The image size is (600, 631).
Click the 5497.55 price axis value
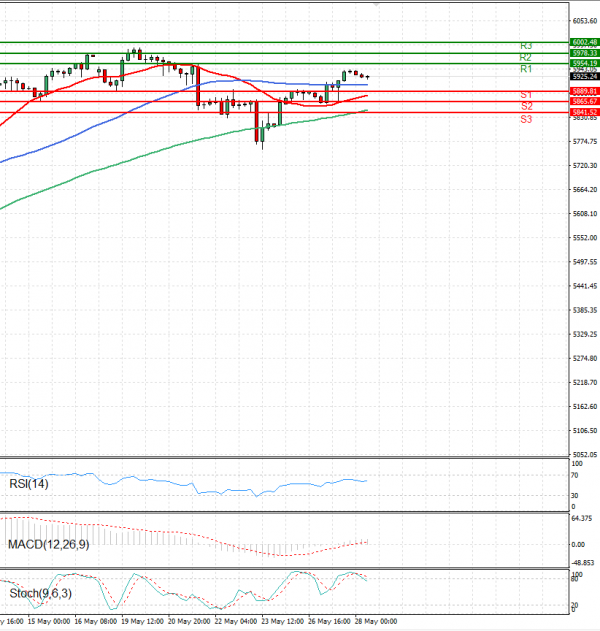[x=585, y=262]
